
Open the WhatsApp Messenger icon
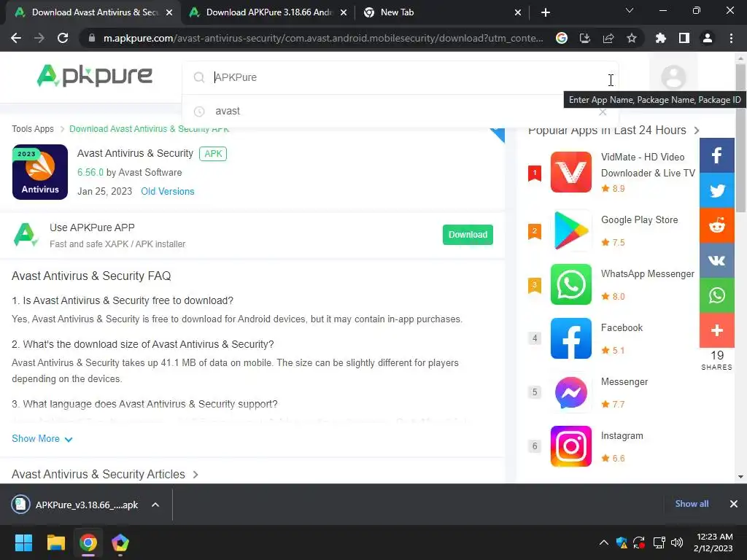[x=570, y=284]
